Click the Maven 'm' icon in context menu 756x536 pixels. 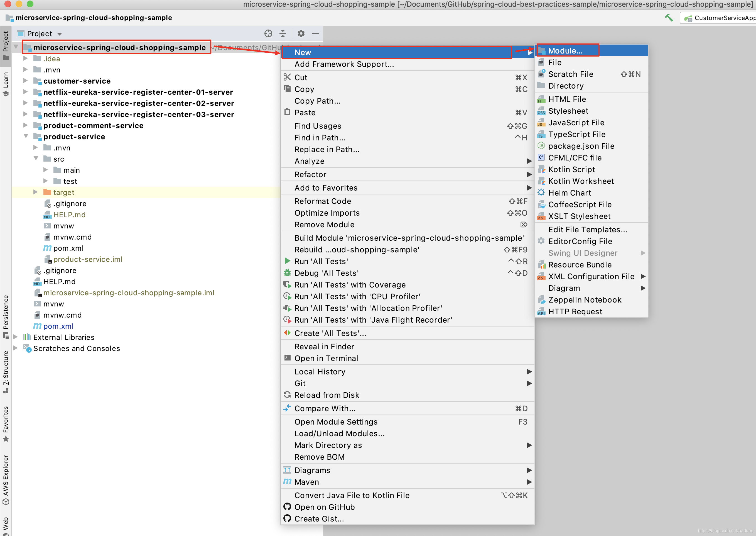(287, 482)
